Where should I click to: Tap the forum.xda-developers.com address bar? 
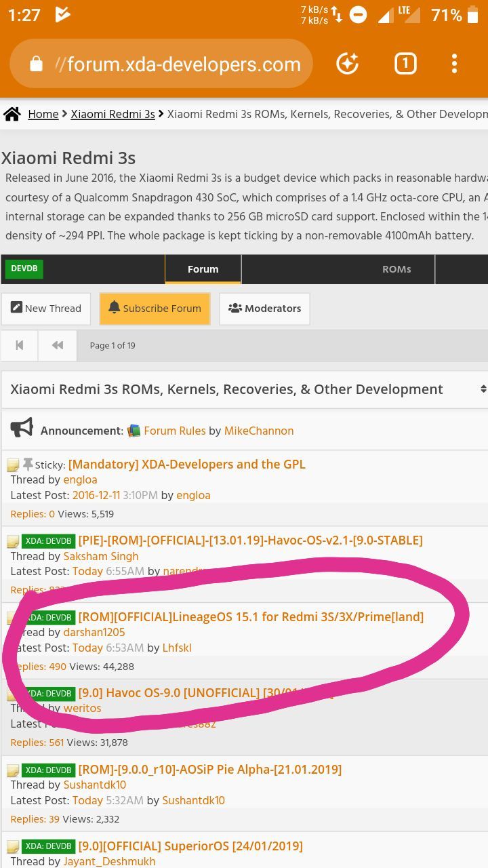(161, 64)
